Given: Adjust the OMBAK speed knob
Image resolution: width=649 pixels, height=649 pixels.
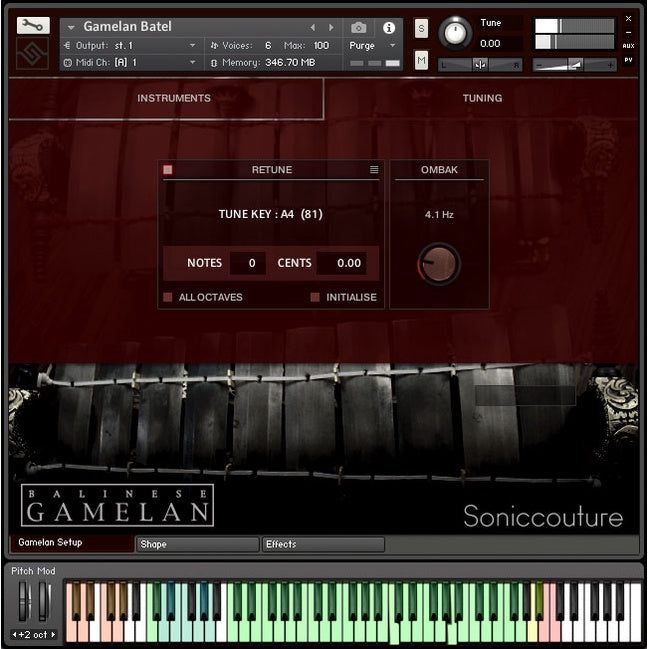Looking at the screenshot, I should tap(439, 264).
